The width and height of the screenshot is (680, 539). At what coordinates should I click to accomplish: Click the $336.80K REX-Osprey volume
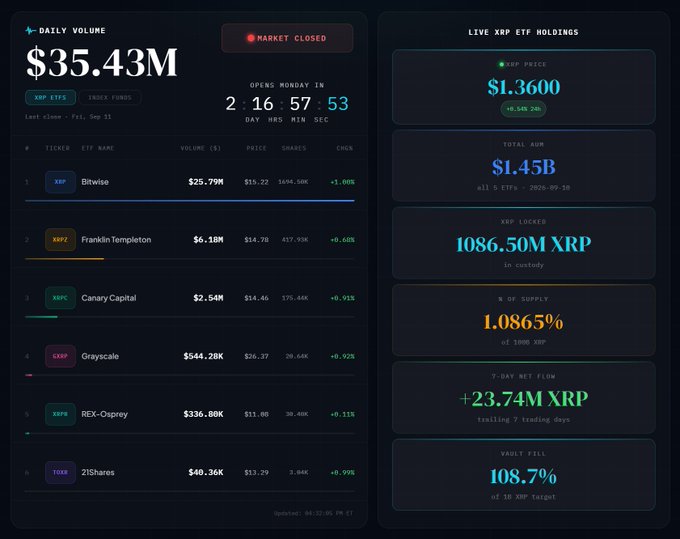pos(203,414)
